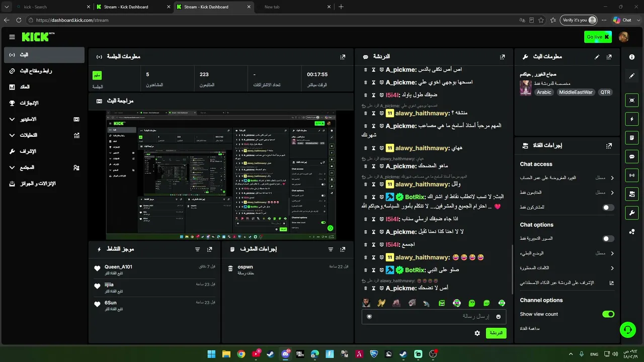Pop out the الدردشة chat panel
The height and width of the screenshot is (362, 644).
(x=502, y=57)
